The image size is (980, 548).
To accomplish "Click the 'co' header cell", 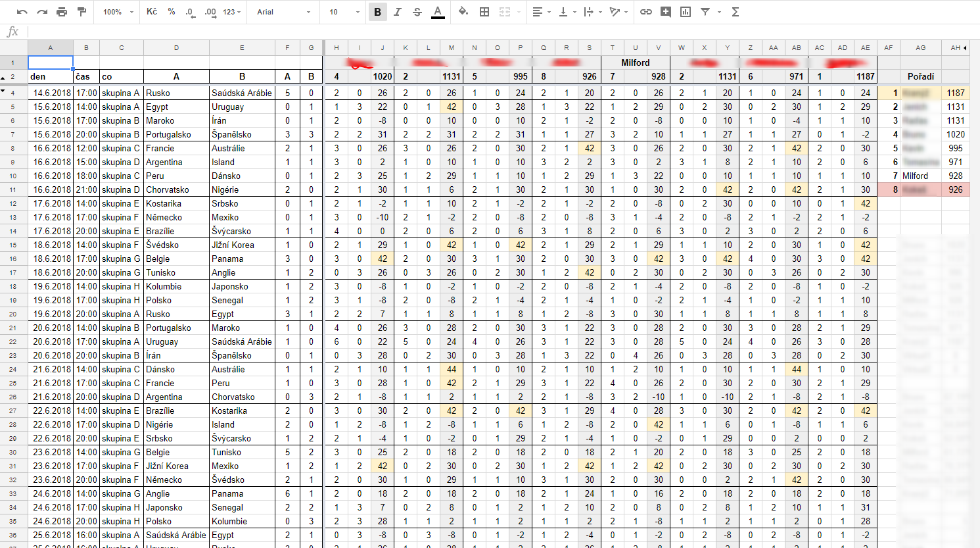I will click(x=122, y=76).
